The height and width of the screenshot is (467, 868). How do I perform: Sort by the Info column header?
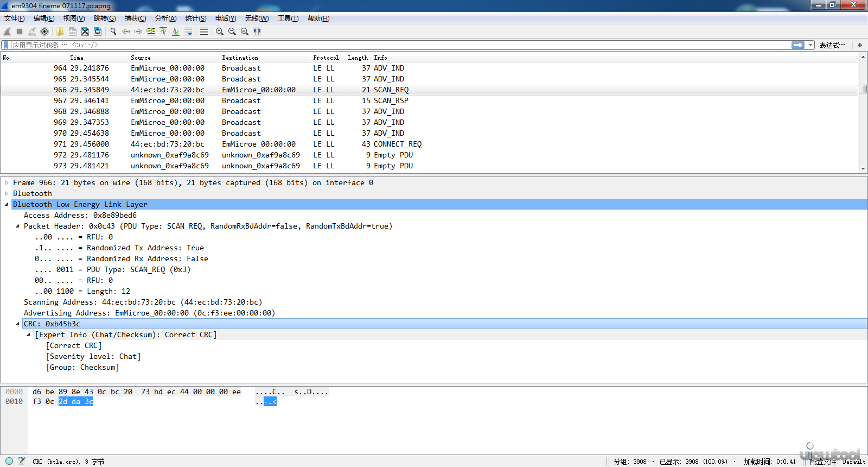pos(615,58)
